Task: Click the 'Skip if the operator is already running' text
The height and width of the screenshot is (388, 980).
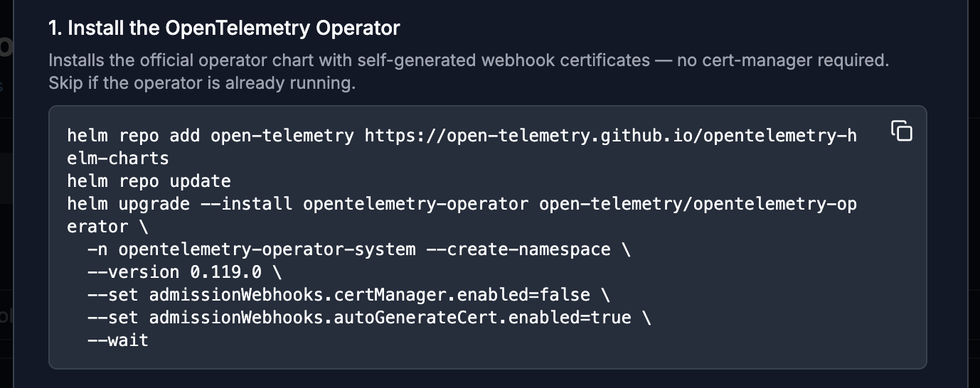Action: [202, 83]
